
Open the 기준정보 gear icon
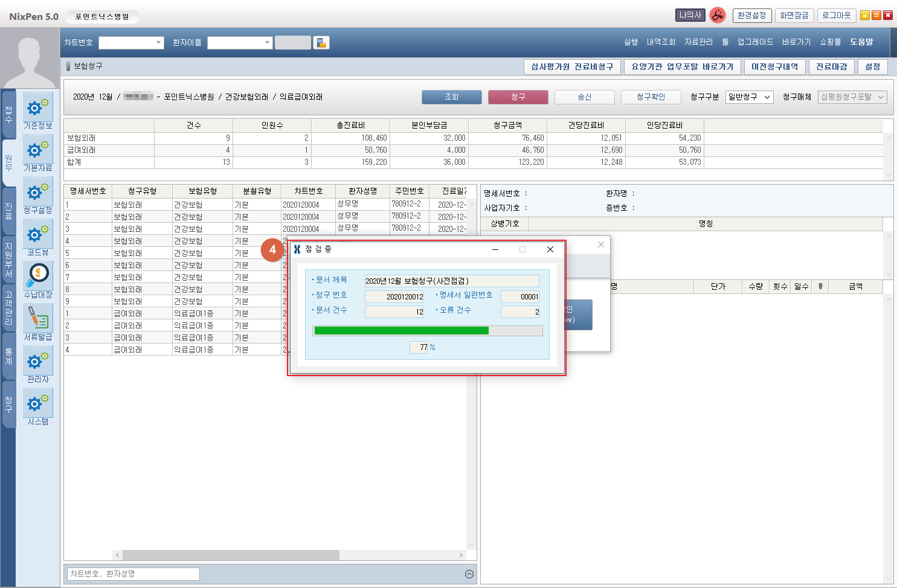point(37,107)
